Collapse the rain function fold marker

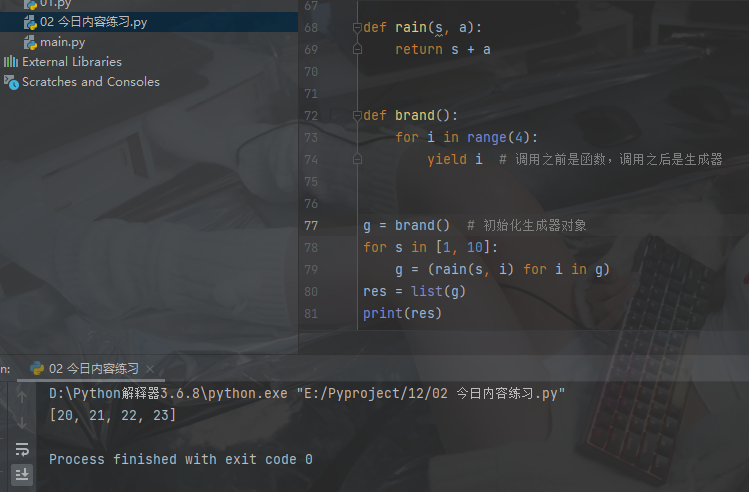[357, 28]
